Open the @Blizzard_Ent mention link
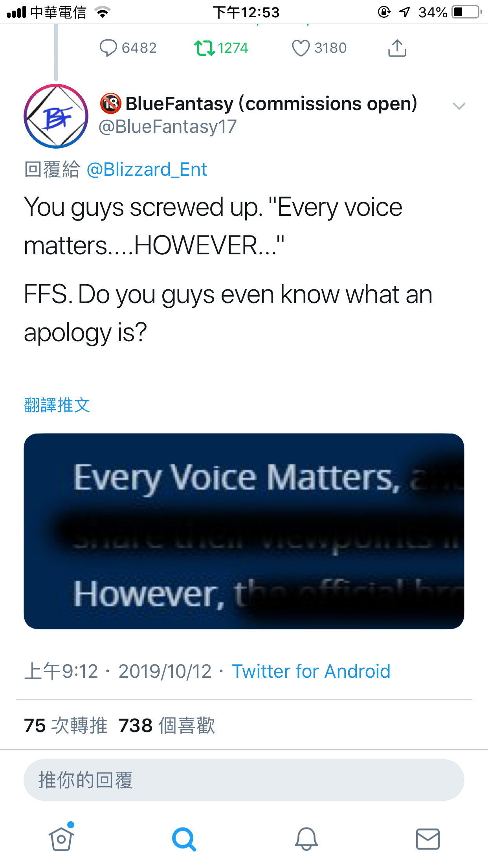488x868 pixels. click(x=147, y=170)
